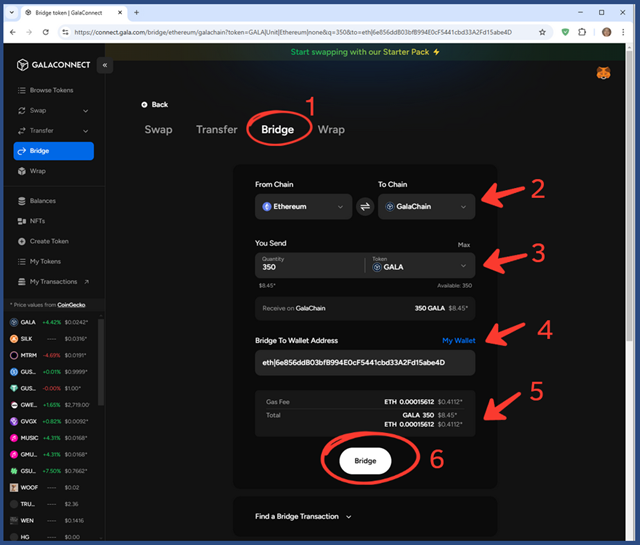The image size is (640, 545).
Task: Open the GALA token dropdown
Action: coord(420,265)
